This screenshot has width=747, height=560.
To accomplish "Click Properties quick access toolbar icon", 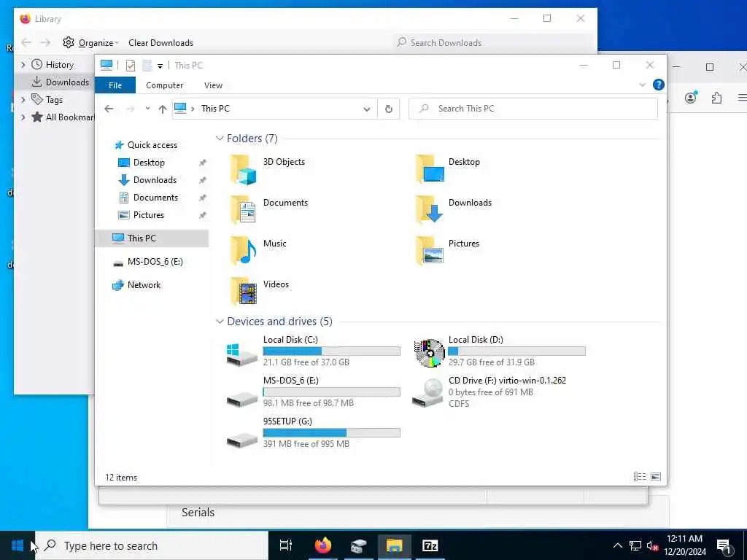I will pos(131,66).
